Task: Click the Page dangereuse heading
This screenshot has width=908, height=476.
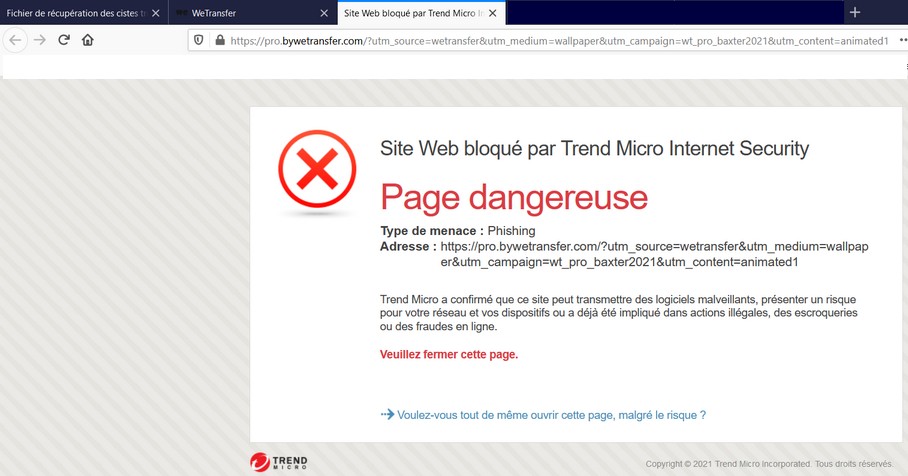Action: click(x=514, y=197)
